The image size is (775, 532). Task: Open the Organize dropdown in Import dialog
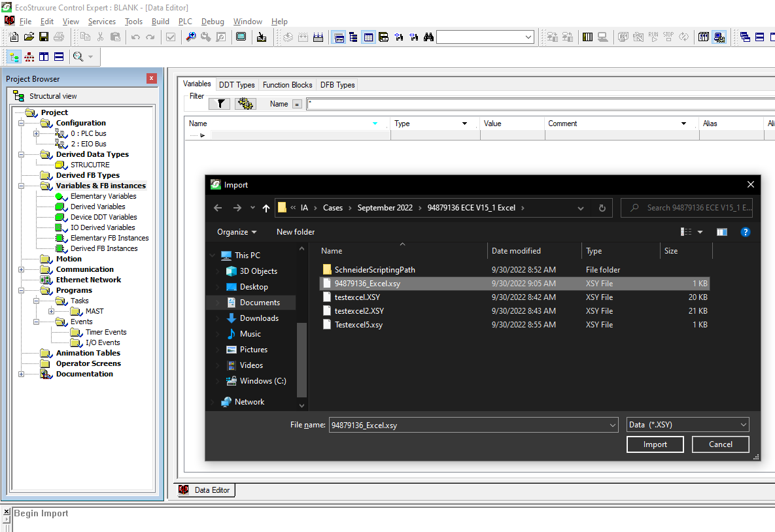(x=237, y=231)
